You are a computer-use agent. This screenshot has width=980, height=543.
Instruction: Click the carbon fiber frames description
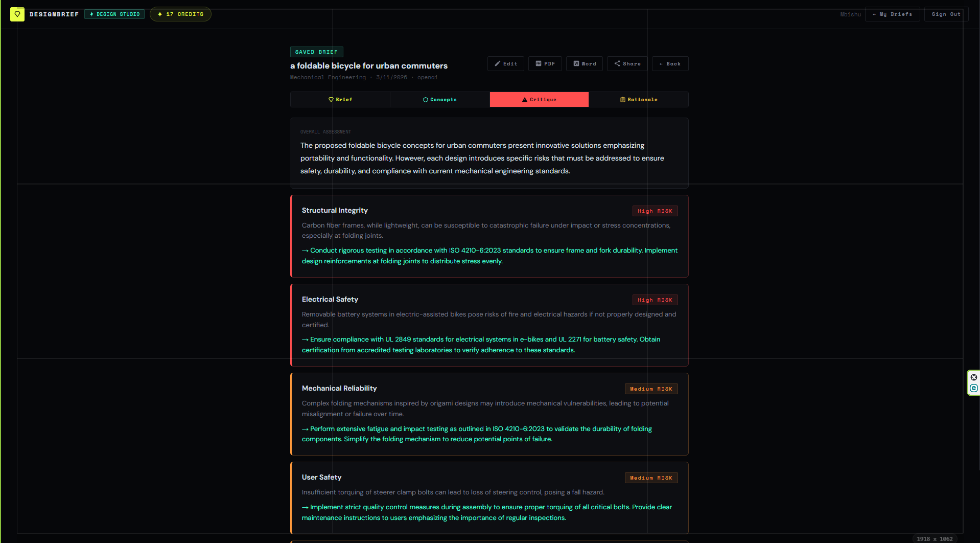(x=486, y=231)
